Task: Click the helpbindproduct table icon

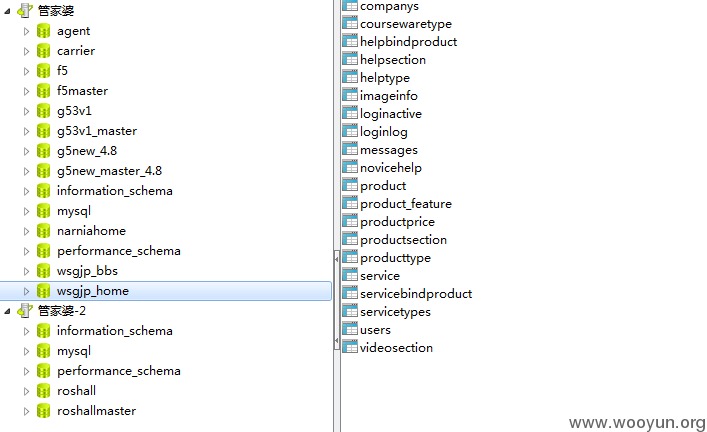Action: pos(350,41)
